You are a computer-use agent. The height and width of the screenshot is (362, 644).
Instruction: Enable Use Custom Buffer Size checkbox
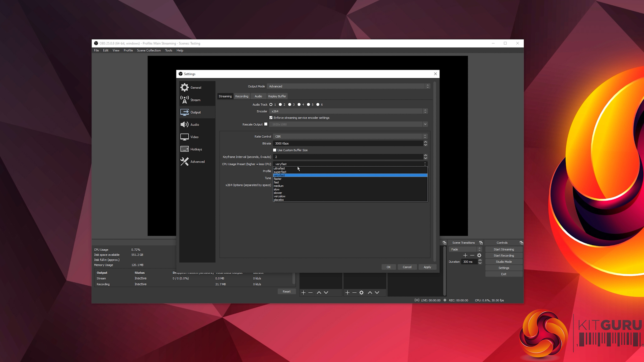coord(275,150)
